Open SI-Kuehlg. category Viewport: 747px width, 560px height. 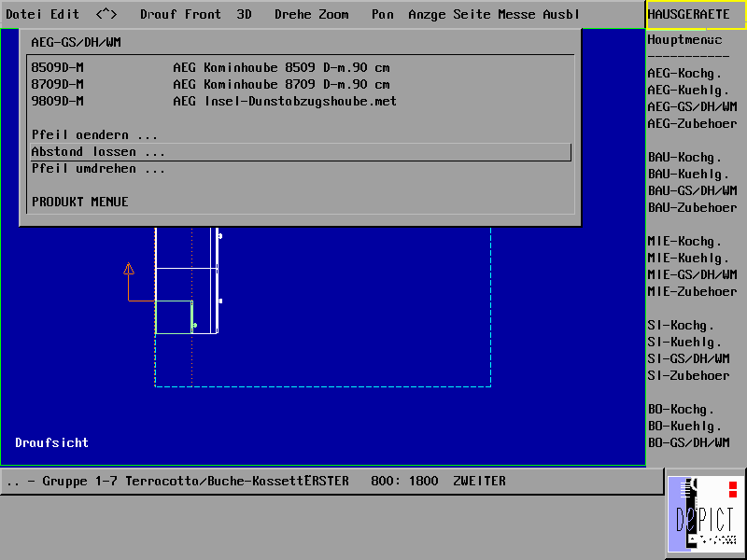(x=684, y=342)
